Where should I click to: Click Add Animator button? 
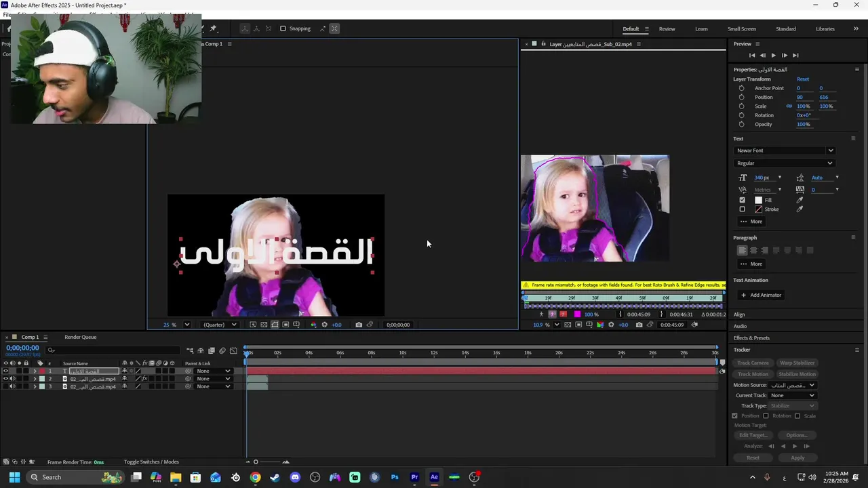tap(761, 295)
